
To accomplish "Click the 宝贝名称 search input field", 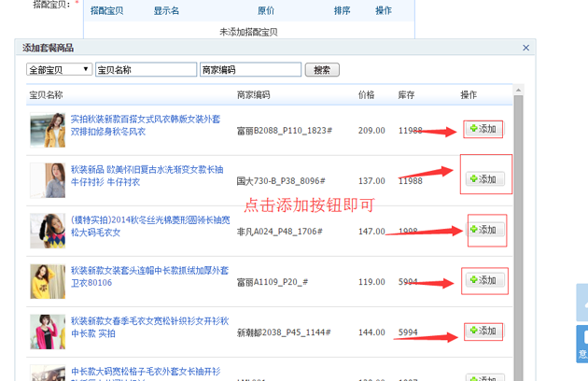I will (x=146, y=70).
